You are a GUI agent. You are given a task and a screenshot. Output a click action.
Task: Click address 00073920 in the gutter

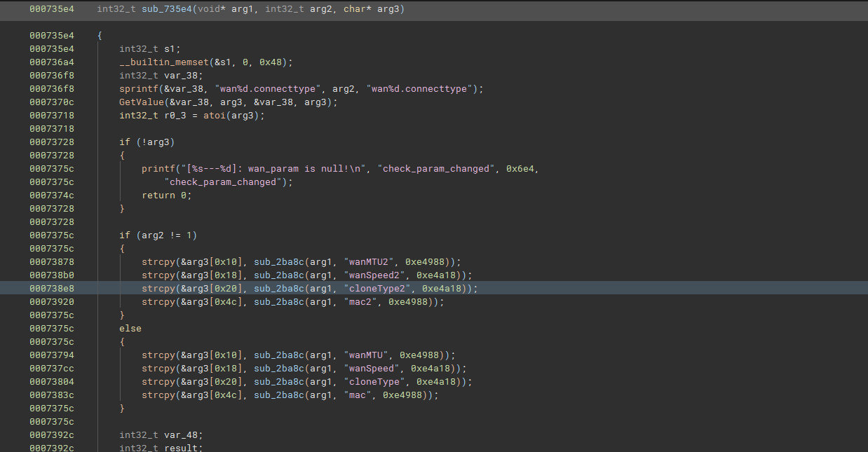52,301
